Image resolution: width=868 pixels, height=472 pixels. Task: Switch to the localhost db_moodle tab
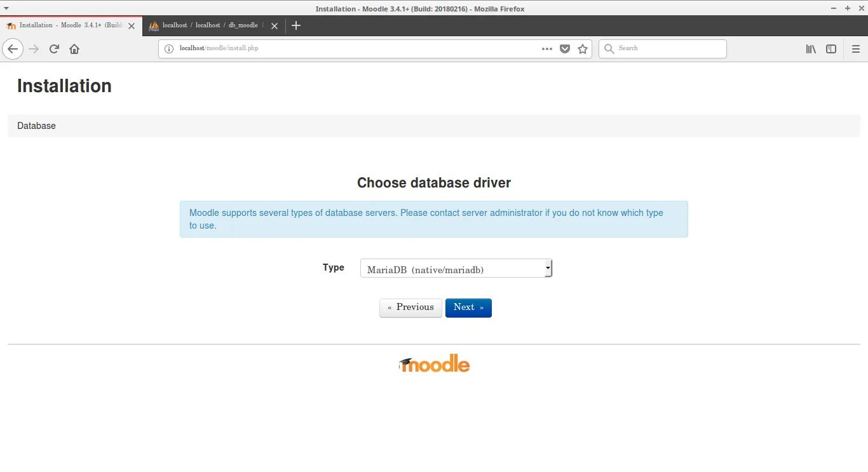213,25
